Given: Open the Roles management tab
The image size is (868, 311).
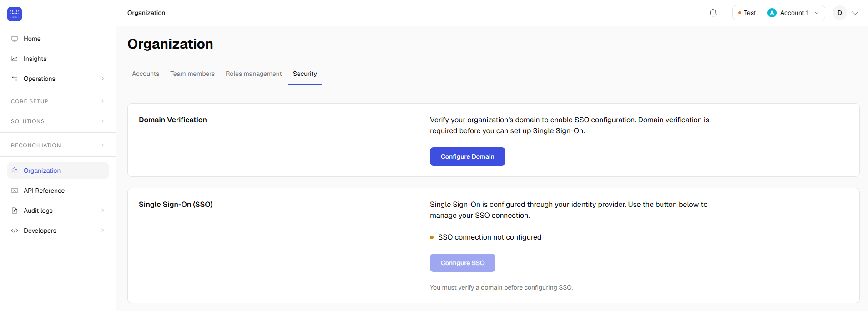Looking at the screenshot, I should point(254,74).
